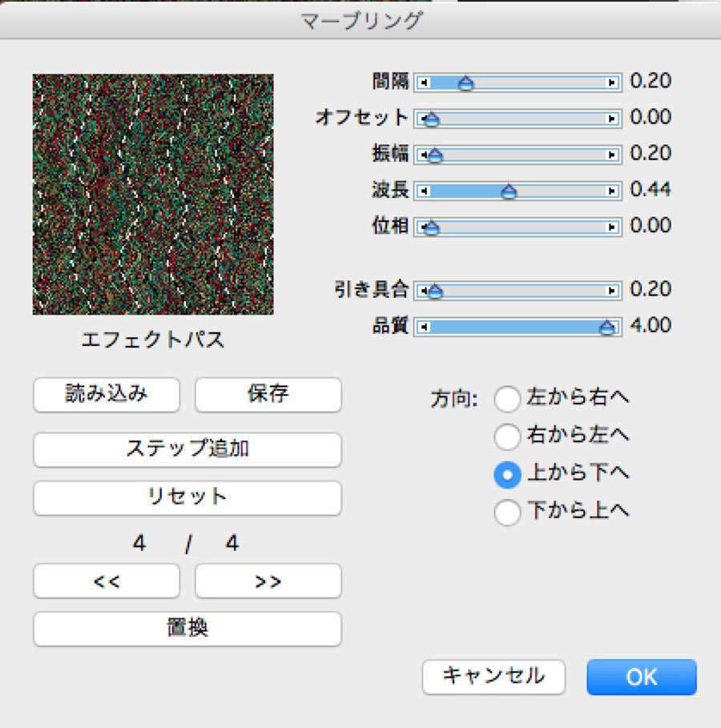Click the 波長 slider handle

tap(509, 191)
